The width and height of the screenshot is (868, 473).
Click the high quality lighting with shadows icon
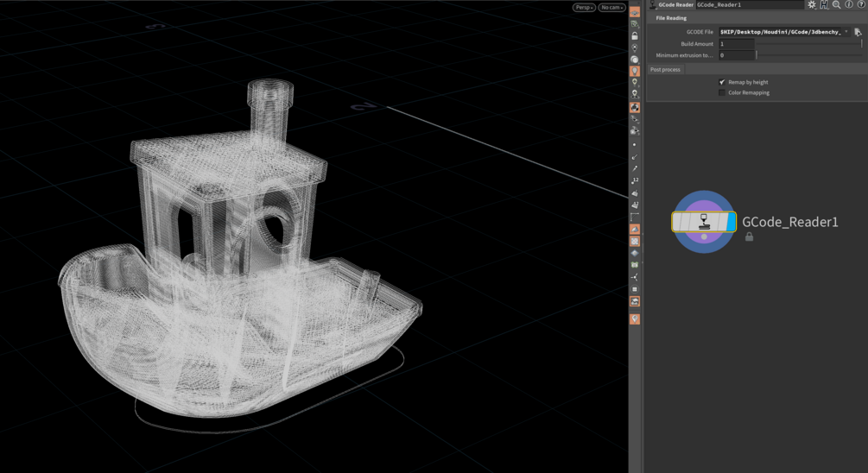635,94
